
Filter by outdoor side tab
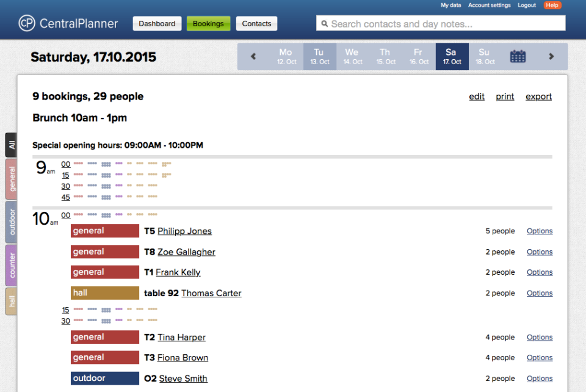(x=11, y=222)
